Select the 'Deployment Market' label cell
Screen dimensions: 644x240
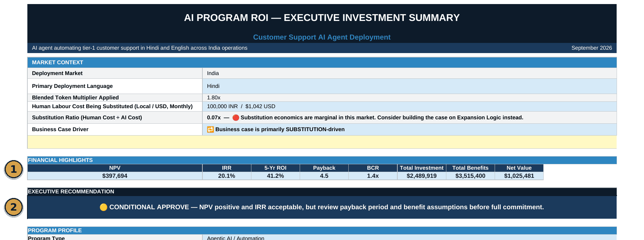point(115,73)
